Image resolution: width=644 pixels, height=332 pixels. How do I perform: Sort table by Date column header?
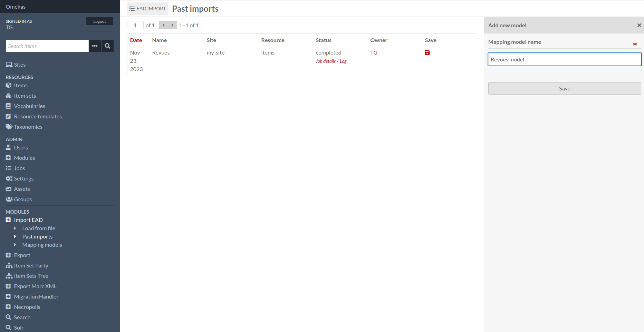tap(136, 40)
